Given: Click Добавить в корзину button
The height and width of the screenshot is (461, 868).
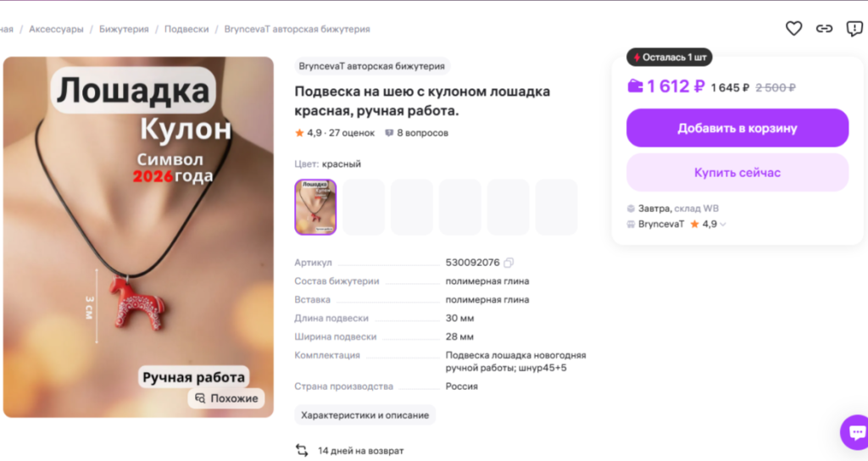Looking at the screenshot, I should 737,128.
